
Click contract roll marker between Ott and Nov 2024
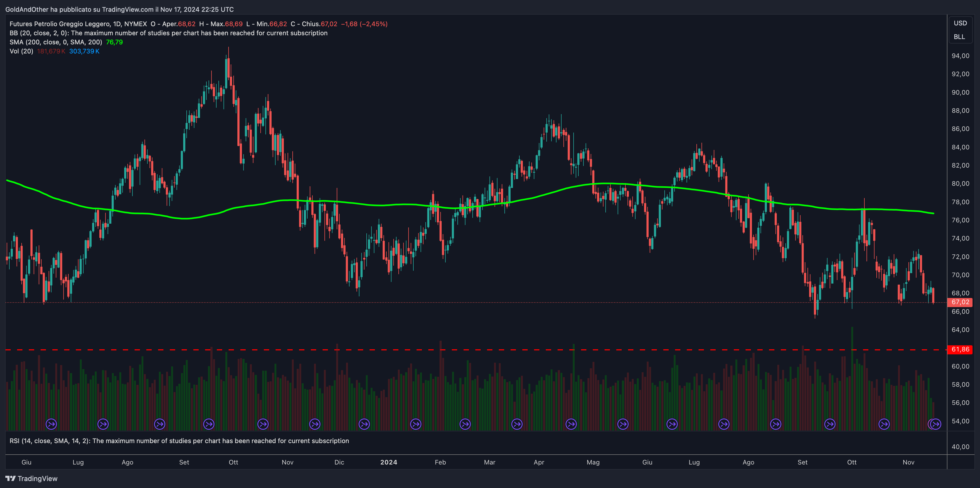884,424
